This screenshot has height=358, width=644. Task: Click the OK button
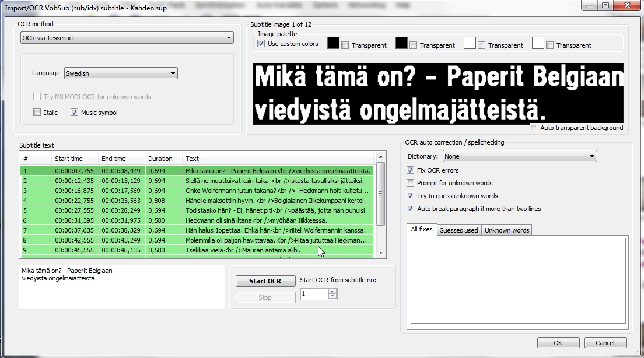[558, 343]
